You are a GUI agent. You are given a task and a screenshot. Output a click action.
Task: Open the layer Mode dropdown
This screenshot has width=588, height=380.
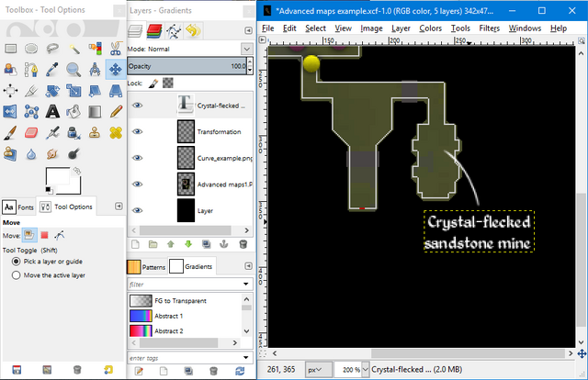247,49
